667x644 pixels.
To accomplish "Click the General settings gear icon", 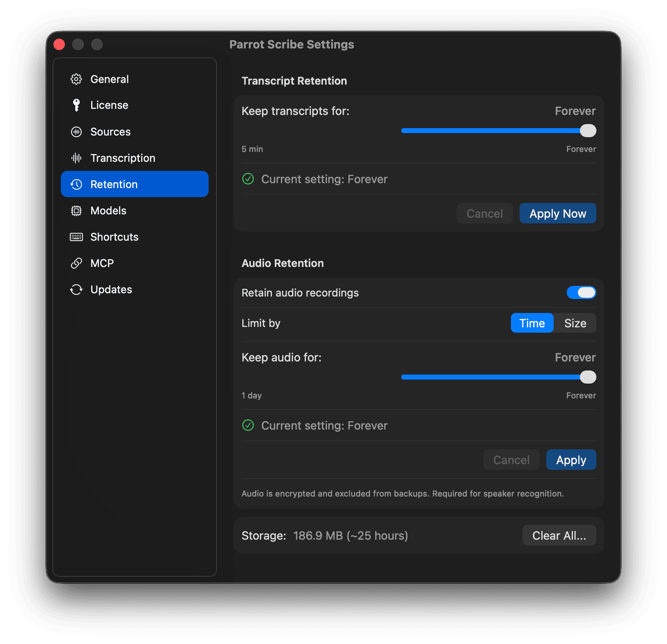I will pyautogui.click(x=76, y=79).
